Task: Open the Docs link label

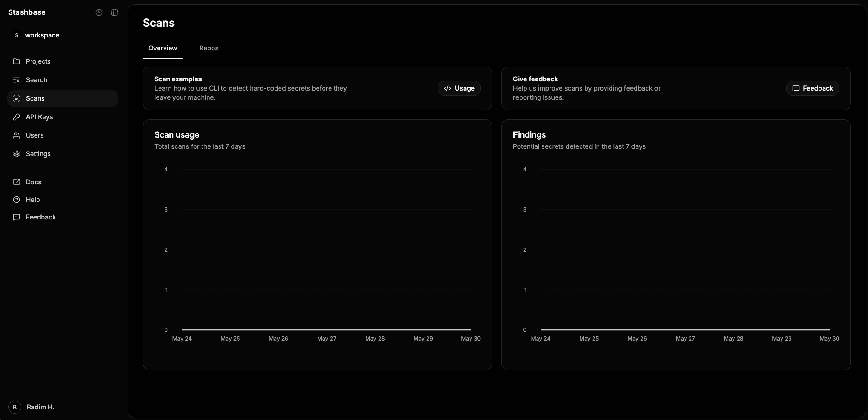Action: pyautogui.click(x=34, y=182)
